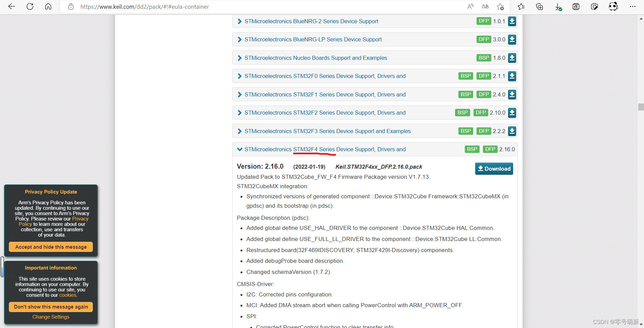Open Change Settings link

click(x=51, y=317)
